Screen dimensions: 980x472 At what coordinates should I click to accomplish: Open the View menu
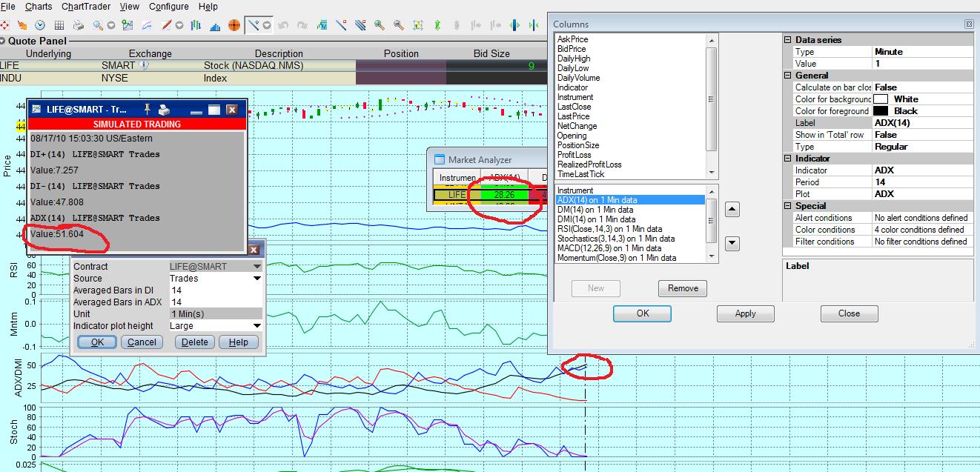pyautogui.click(x=129, y=6)
